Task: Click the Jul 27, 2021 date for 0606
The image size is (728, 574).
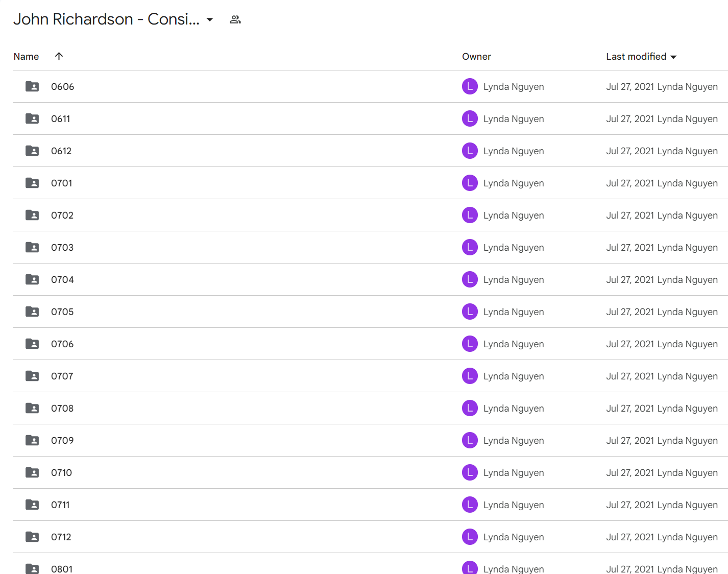Action: click(x=630, y=87)
